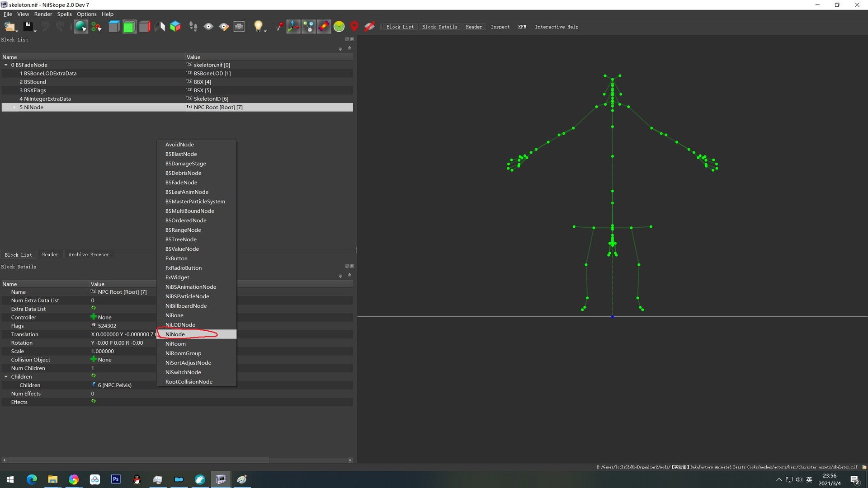868x488 pixels.
Task: Toggle the red crossed-out eye hidden icon
Action: coord(369,27)
